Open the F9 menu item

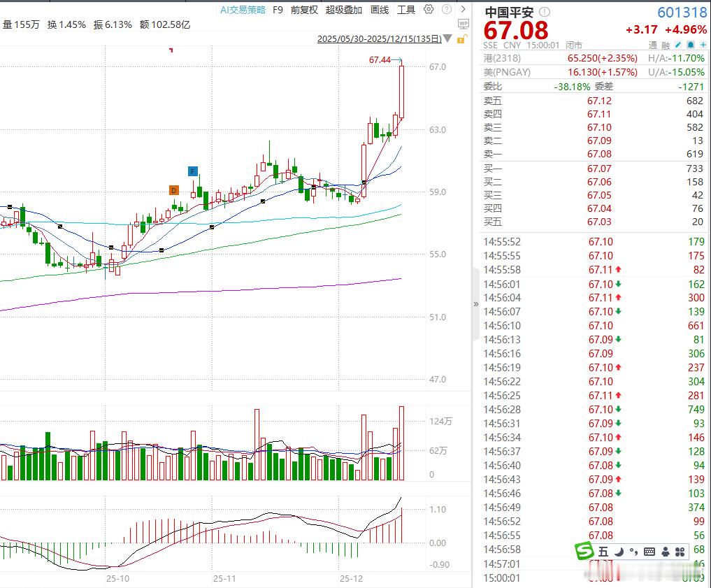(278, 10)
